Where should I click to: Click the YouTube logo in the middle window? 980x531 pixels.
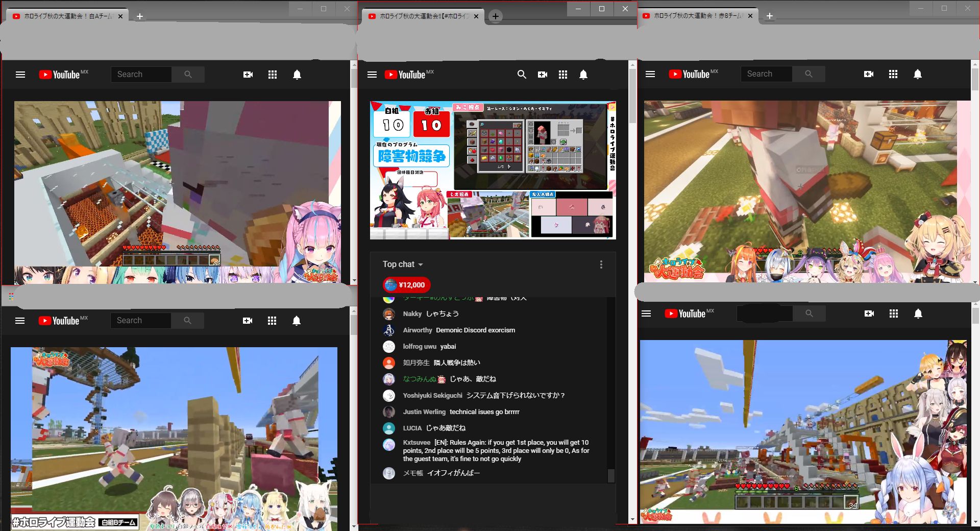(x=408, y=75)
